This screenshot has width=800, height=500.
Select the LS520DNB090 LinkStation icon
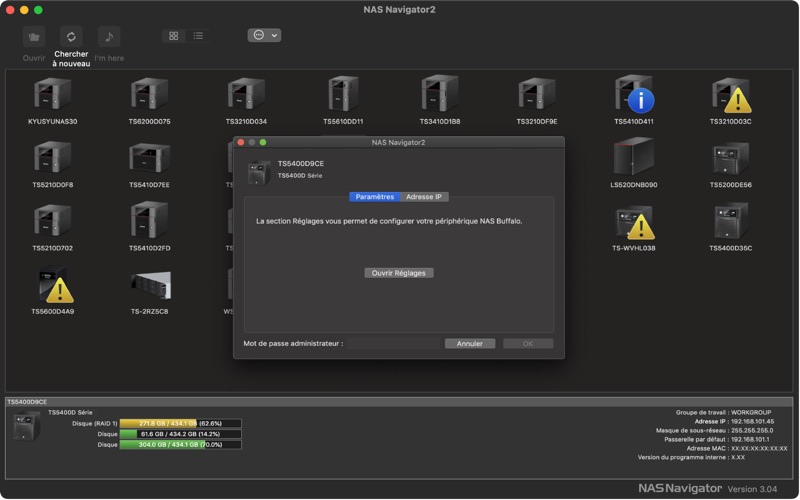click(x=634, y=157)
